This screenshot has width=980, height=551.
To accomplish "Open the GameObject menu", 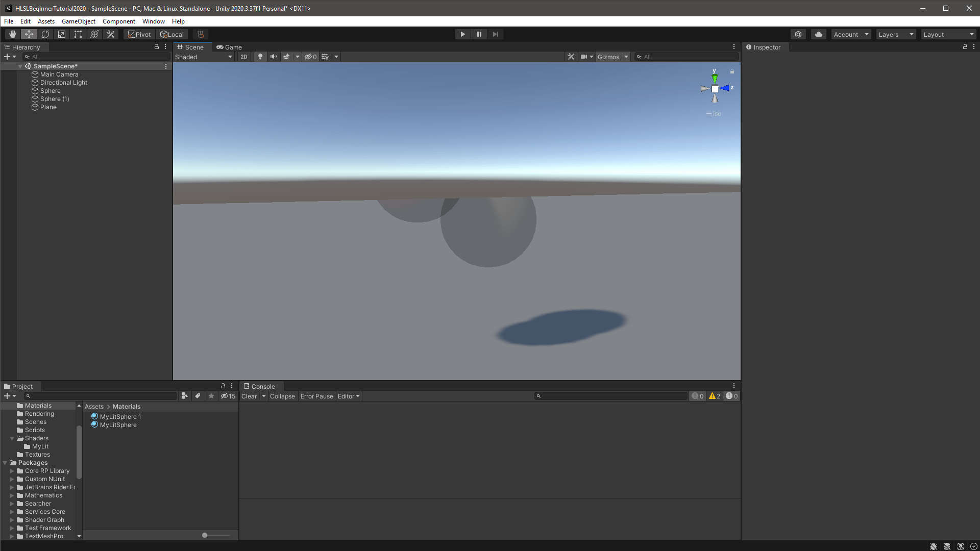I will [x=78, y=21].
